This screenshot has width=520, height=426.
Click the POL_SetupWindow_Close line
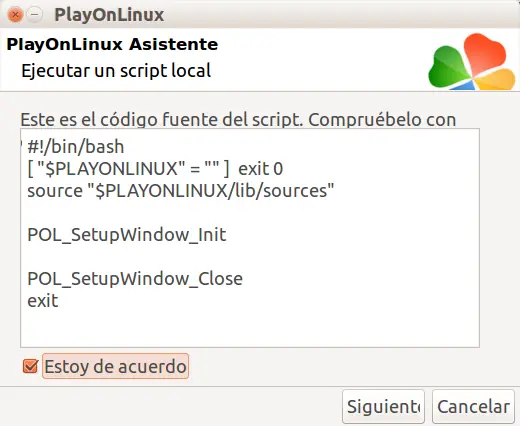pyautogui.click(x=135, y=279)
